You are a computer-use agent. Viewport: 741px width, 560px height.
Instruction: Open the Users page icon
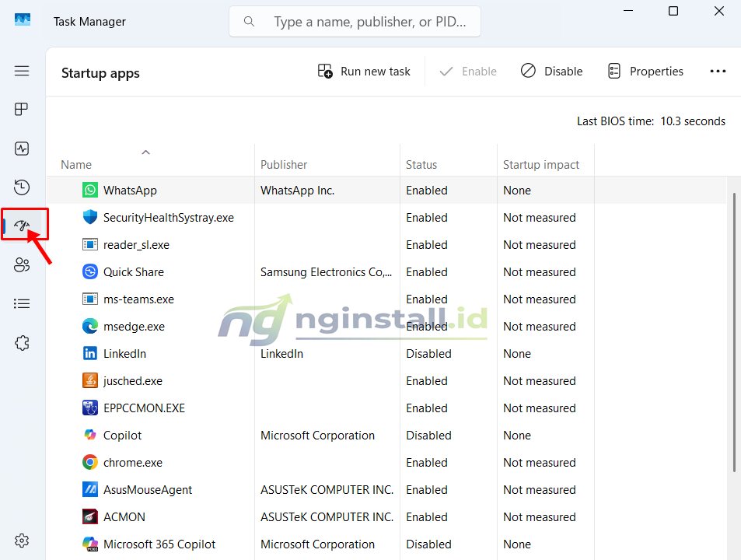point(22,264)
